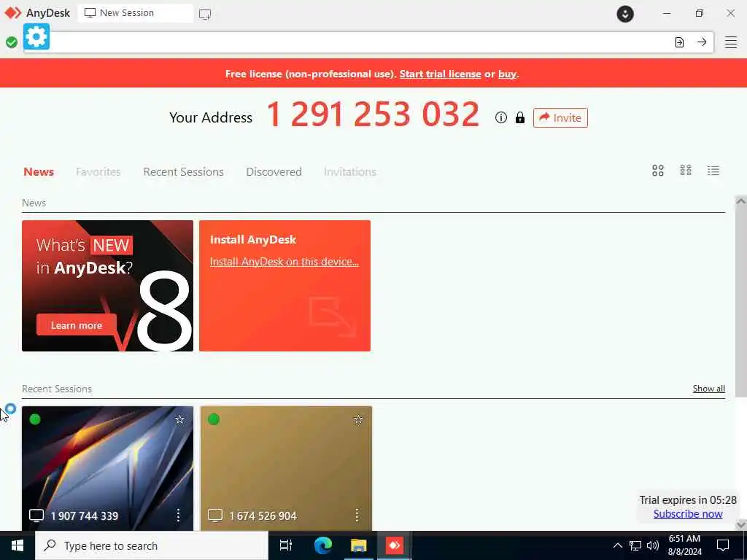The image size is (747, 560).
Task: Click the Learn more button
Action: 77,325
